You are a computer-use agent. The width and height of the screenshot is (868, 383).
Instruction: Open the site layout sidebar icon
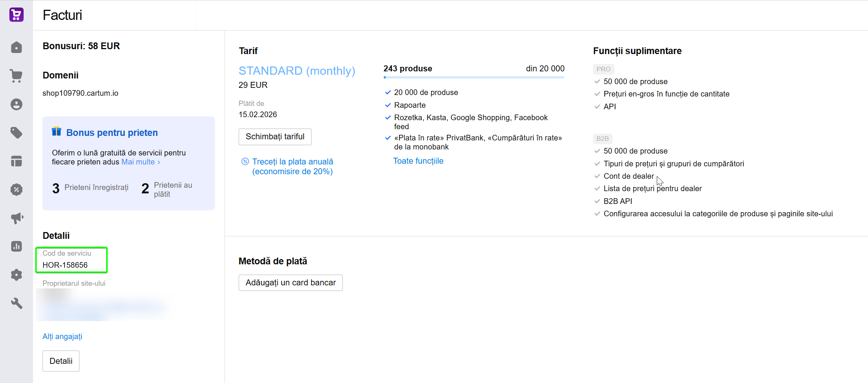17,161
